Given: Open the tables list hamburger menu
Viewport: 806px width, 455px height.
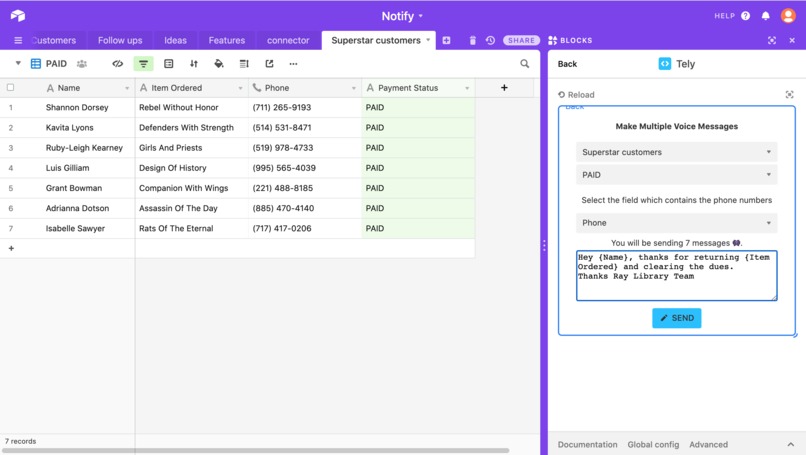Looking at the screenshot, I should tap(18, 40).
